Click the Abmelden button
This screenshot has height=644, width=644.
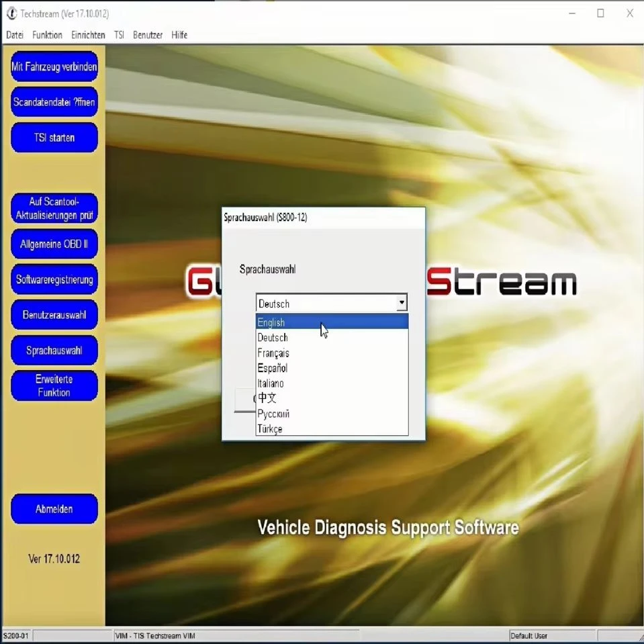coord(54,509)
